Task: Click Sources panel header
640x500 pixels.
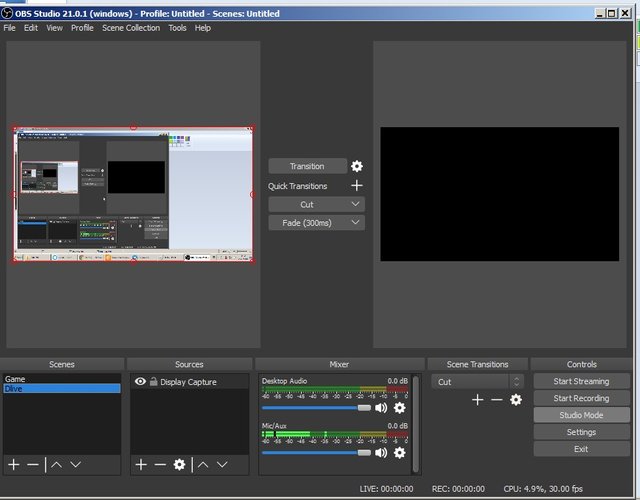Action: point(189,364)
